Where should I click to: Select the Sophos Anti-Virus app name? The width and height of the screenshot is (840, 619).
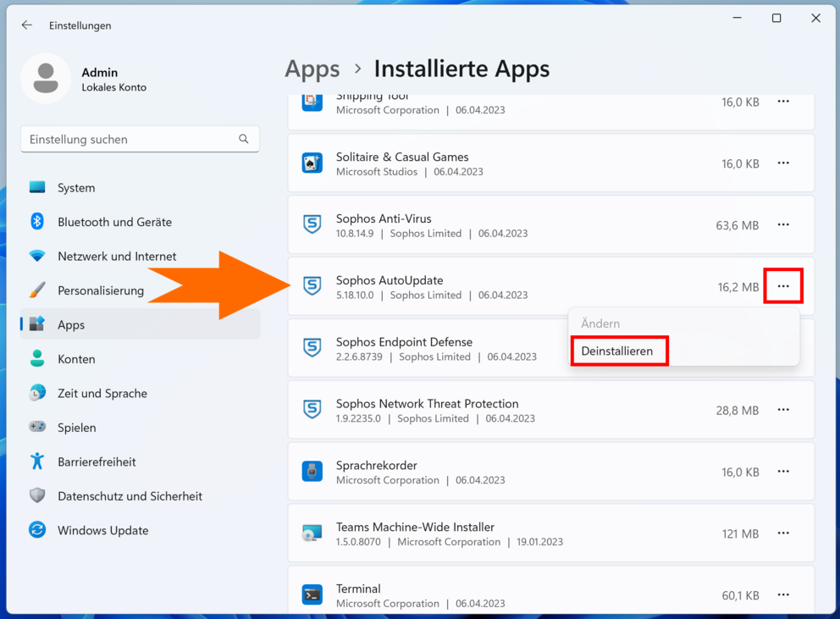(x=384, y=218)
